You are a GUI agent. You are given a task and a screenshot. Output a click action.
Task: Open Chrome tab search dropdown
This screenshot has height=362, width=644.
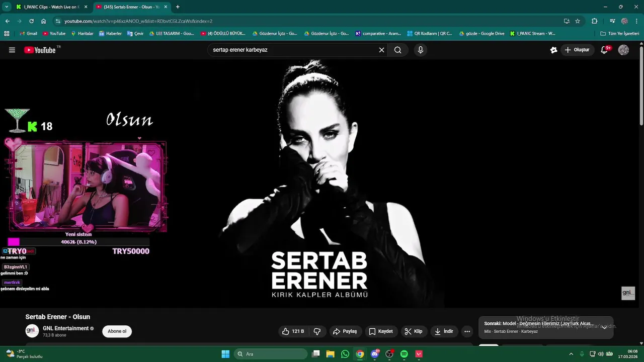pos(7,7)
